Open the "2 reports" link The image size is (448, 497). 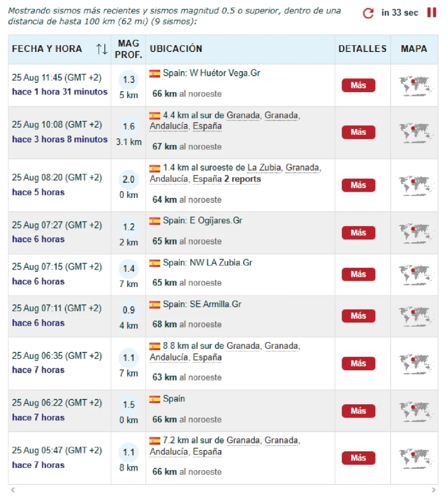(x=243, y=179)
